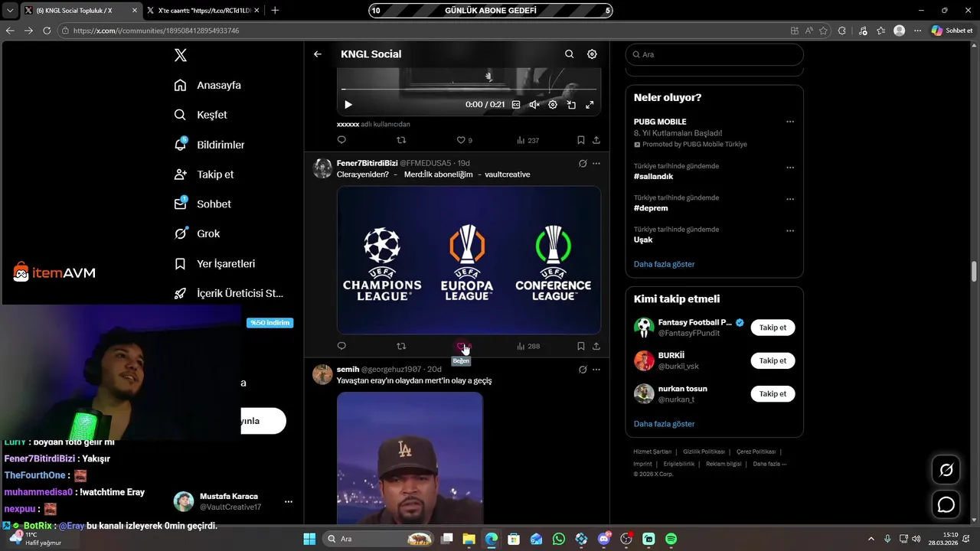Open Grok action on Fener7BitirdiBizi post
This screenshot has width=980, height=551.
(x=583, y=164)
